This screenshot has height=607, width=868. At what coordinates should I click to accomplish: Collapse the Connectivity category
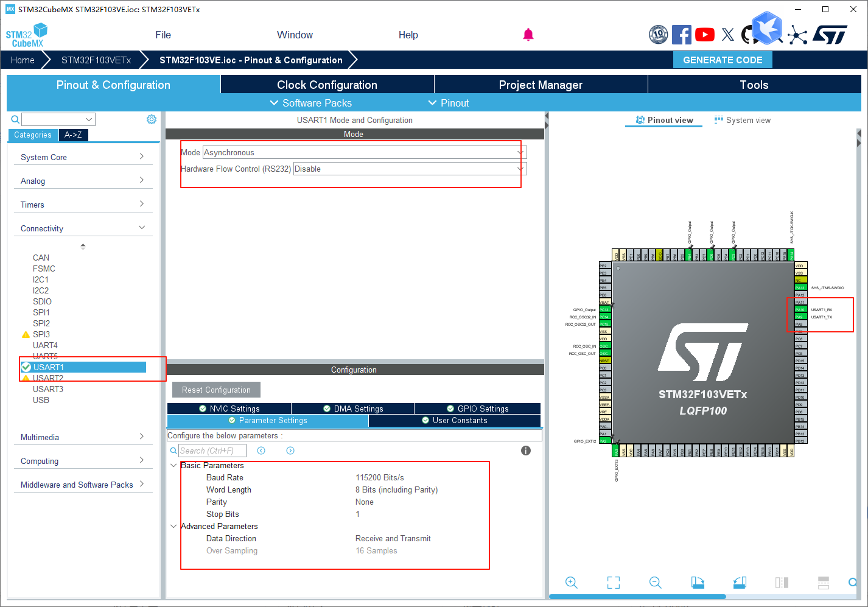pyautogui.click(x=83, y=228)
